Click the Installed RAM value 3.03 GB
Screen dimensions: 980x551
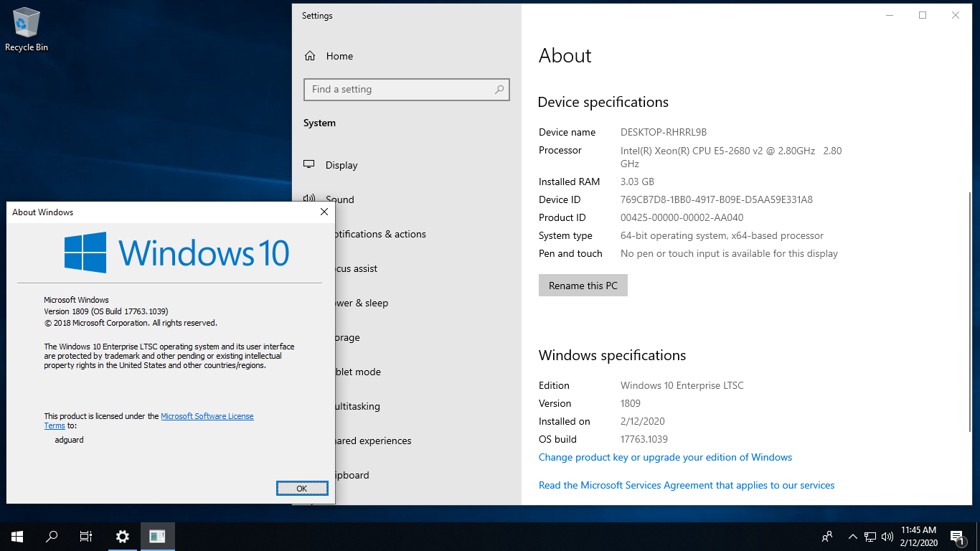click(x=637, y=182)
